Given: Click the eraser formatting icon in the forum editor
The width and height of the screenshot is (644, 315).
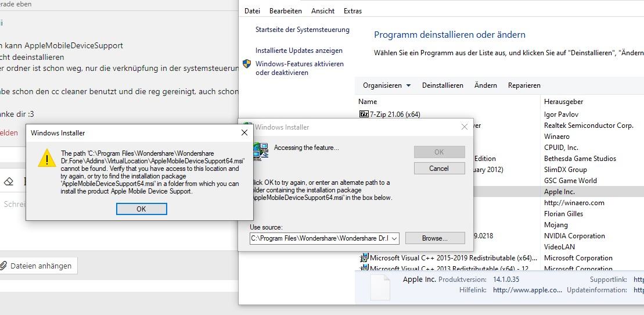Looking at the screenshot, I should pos(9,181).
